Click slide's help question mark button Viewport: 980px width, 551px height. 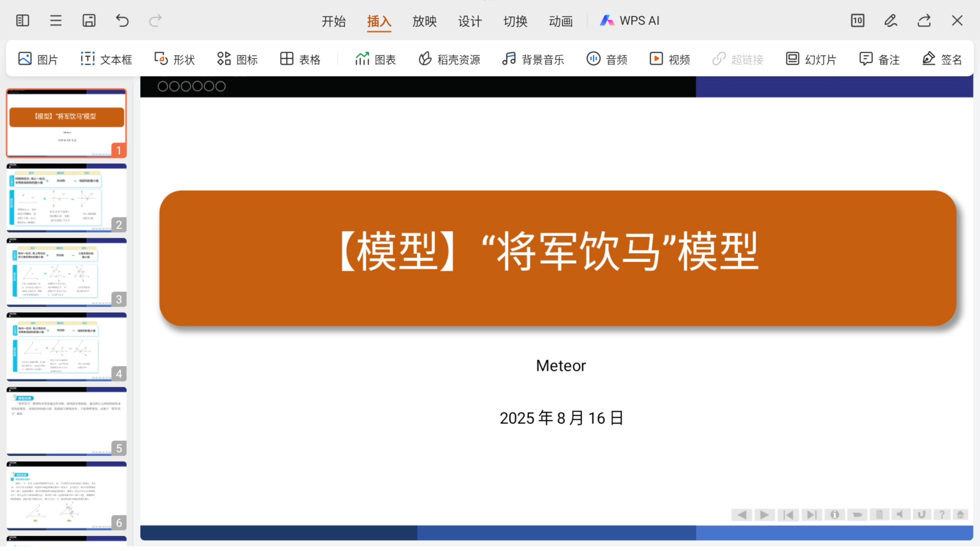click(942, 515)
